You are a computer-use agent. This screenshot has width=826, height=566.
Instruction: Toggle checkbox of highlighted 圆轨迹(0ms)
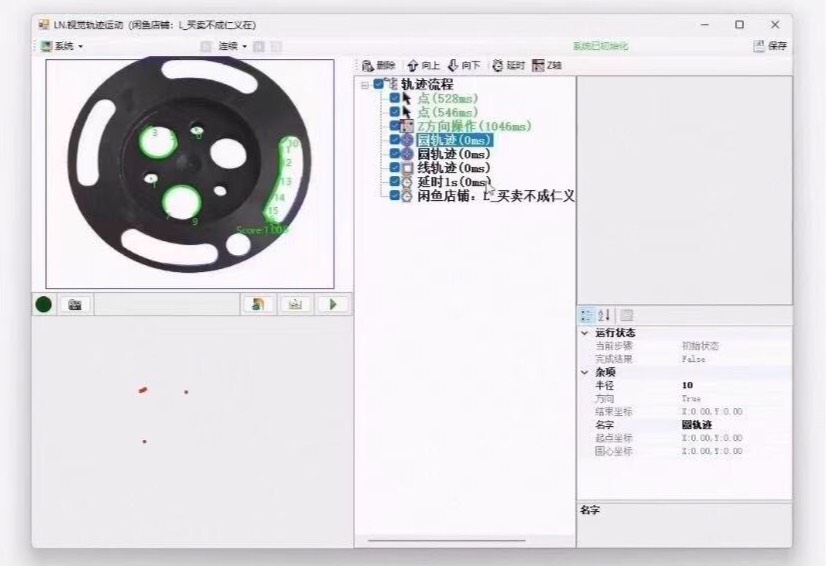[x=395, y=140]
